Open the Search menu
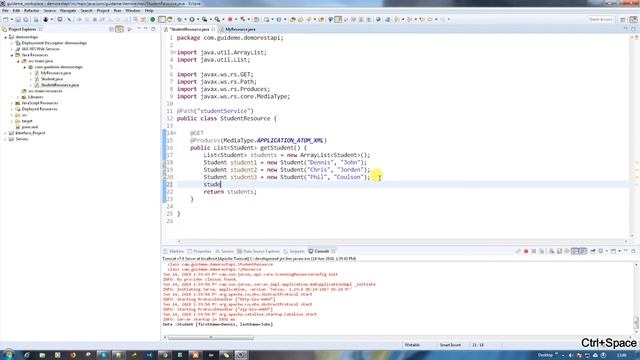The width and height of the screenshot is (640, 360). pos(86,11)
